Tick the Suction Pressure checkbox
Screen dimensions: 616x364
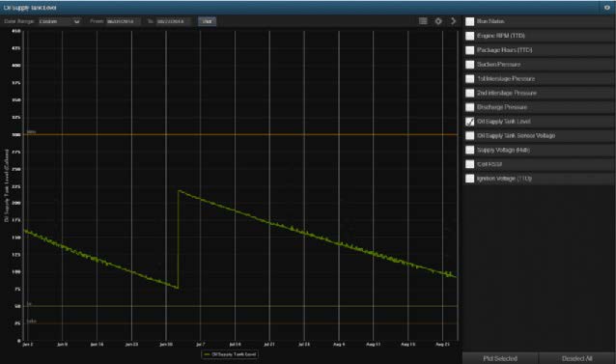point(470,65)
